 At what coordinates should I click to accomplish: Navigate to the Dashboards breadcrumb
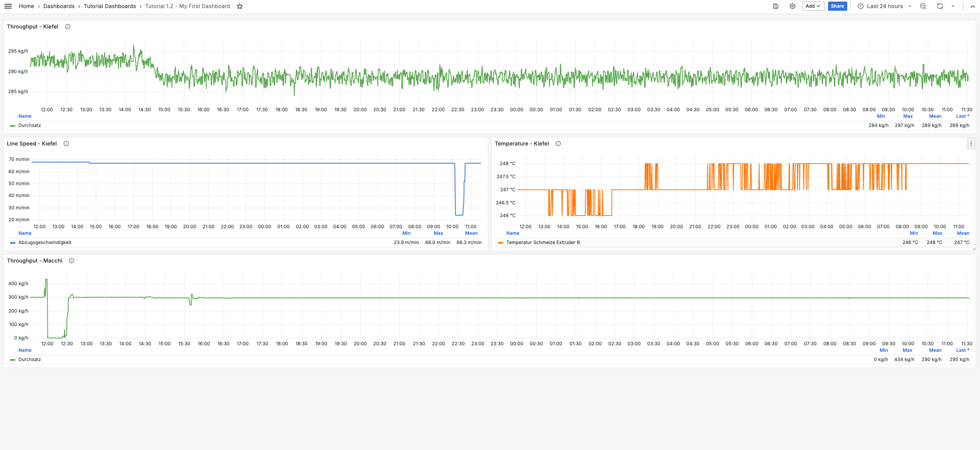(59, 6)
